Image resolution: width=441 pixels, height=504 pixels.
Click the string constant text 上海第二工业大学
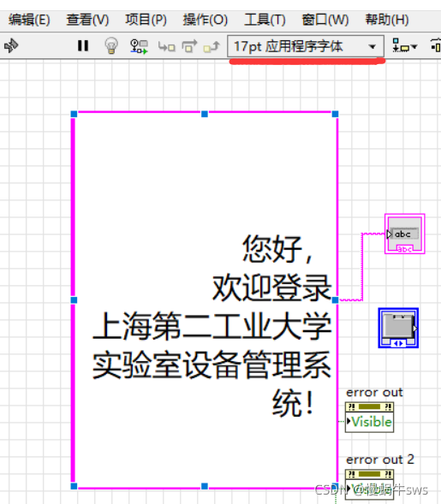point(212,326)
